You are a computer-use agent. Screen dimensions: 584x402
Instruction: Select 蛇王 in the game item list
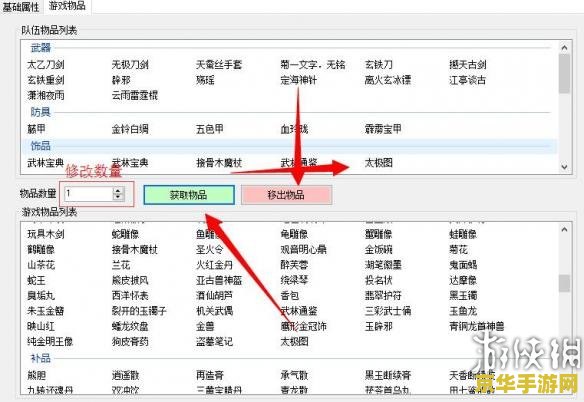36,281
